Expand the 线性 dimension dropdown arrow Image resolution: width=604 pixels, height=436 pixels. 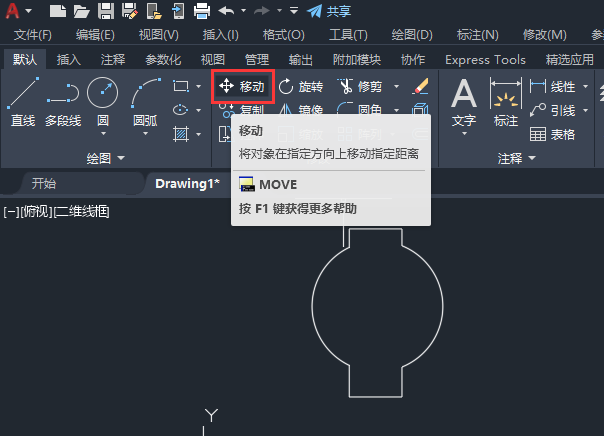pyautogui.click(x=586, y=86)
